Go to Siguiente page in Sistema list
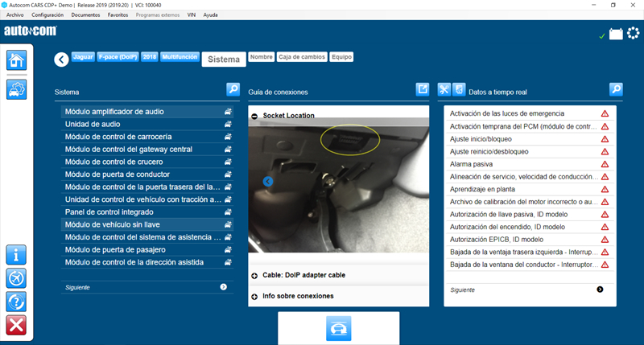 (x=224, y=287)
